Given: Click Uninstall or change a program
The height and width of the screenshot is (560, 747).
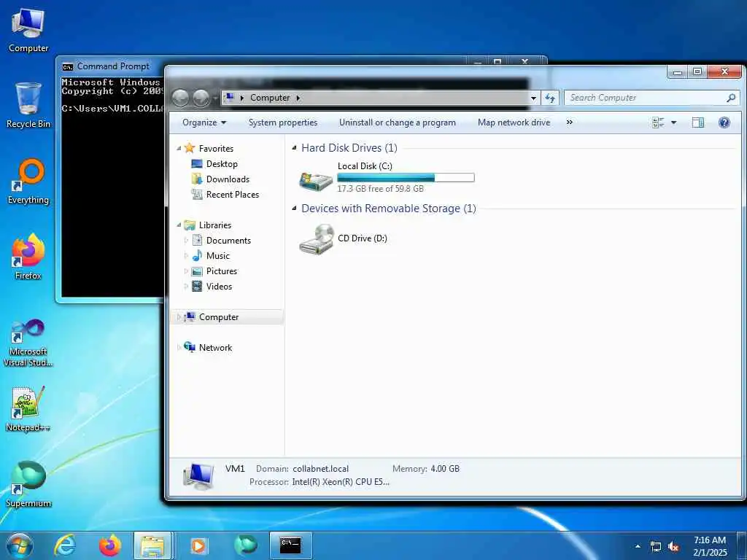Looking at the screenshot, I should 398,122.
